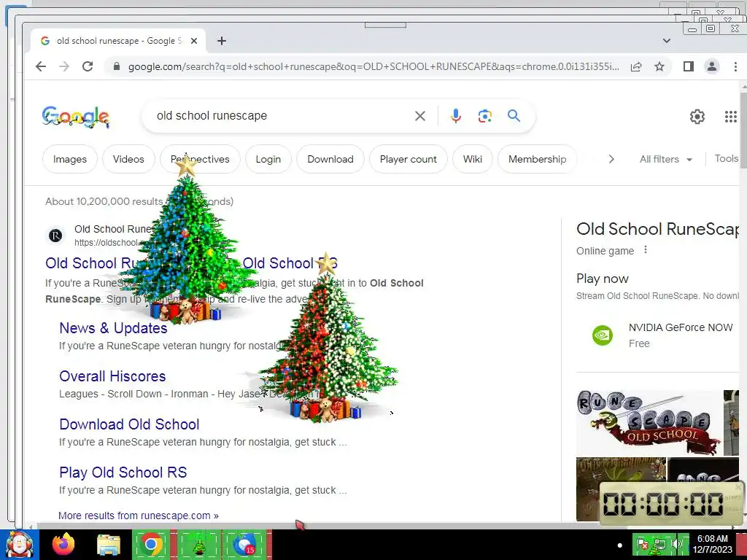Launch Firefox from the taskbar
The height and width of the screenshot is (560, 747).
[x=63, y=545]
